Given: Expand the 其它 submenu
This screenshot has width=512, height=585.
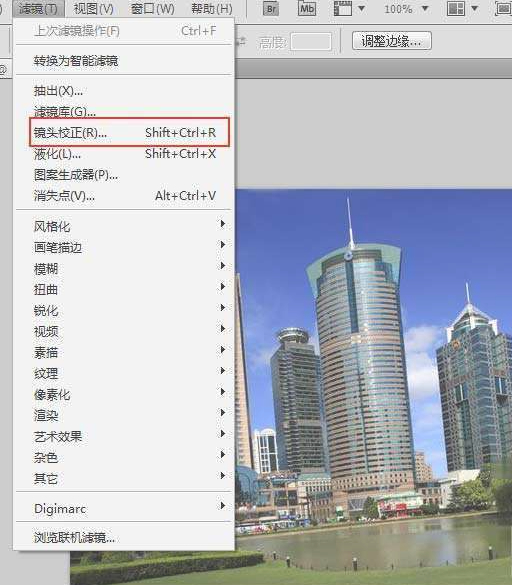Looking at the screenshot, I should pyautogui.click(x=124, y=478).
